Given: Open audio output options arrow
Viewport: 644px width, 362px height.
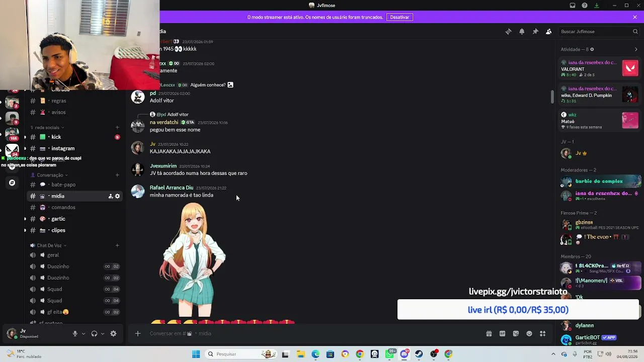Looking at the screenshot, I should coord(103,333).
